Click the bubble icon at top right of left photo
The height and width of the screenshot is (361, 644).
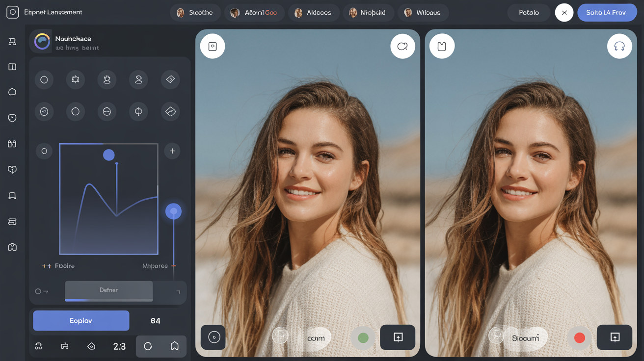[x=402, y=46]
